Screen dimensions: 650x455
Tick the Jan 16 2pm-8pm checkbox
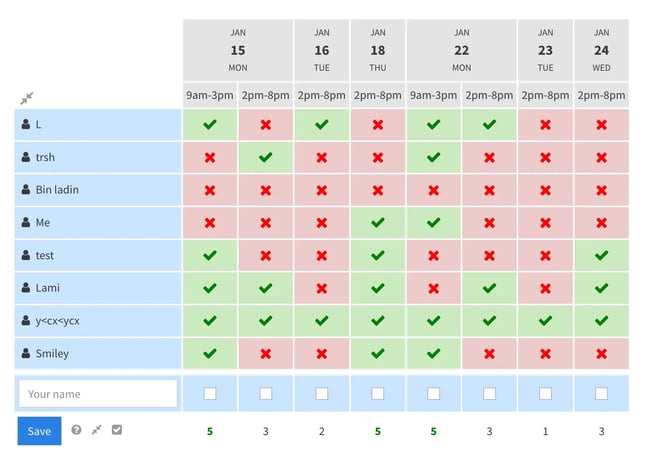[321, 394]
